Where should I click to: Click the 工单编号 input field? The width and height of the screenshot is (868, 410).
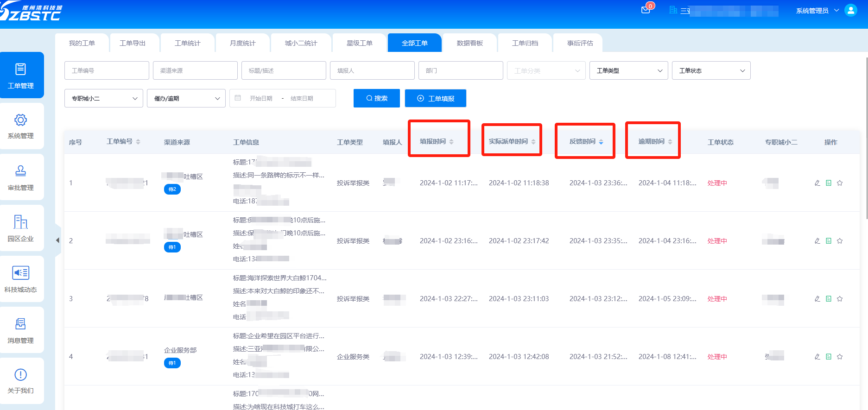[x=107, y=70]
